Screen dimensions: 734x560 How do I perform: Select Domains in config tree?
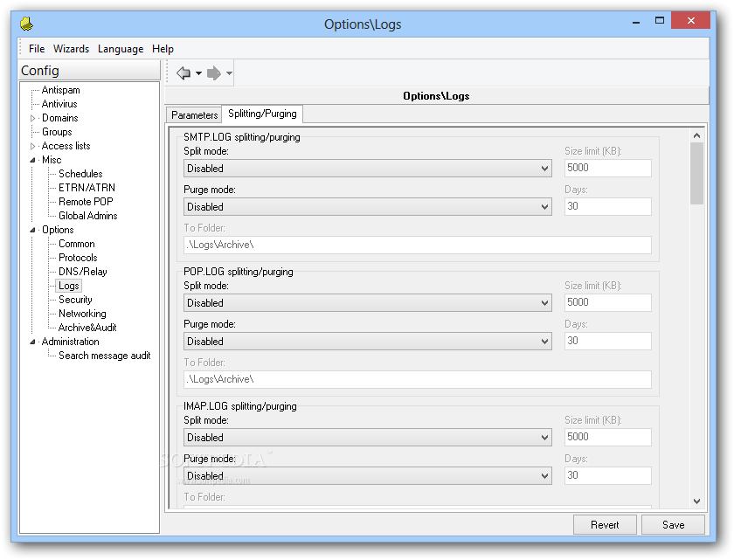coord(60,118)
